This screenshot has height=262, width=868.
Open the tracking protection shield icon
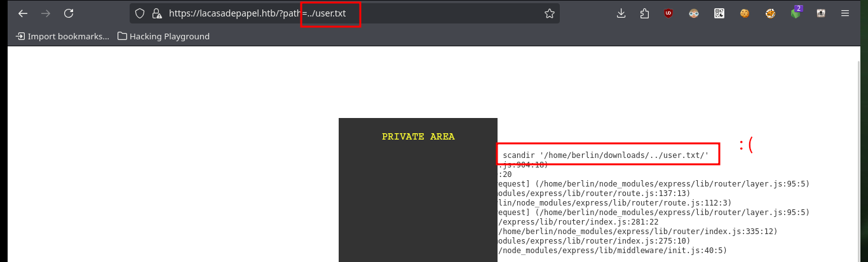pyautogui.click(x=140, y=13)
